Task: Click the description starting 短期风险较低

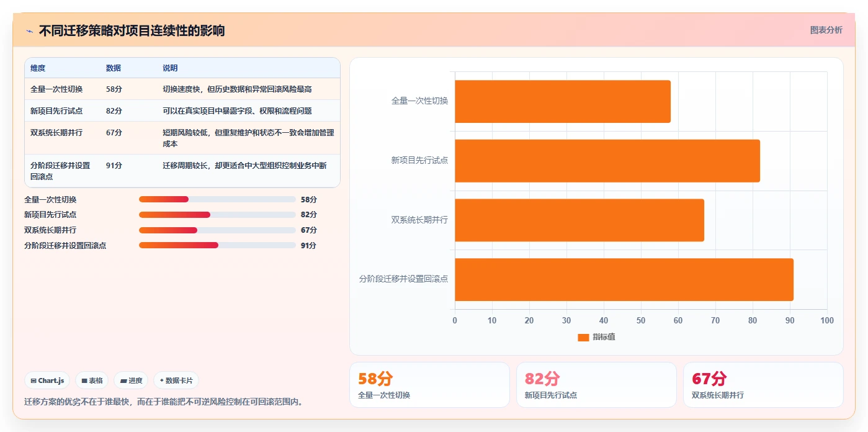Action: click(248, 138)
